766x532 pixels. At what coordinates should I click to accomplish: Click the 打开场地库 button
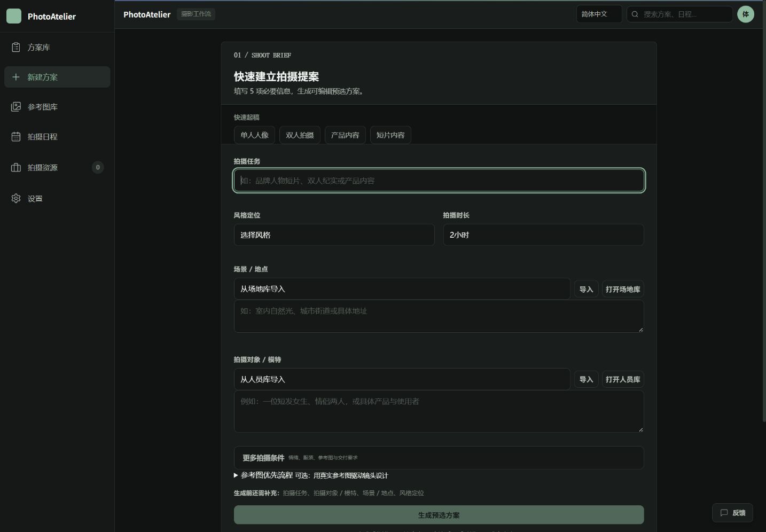coord(623,290)
